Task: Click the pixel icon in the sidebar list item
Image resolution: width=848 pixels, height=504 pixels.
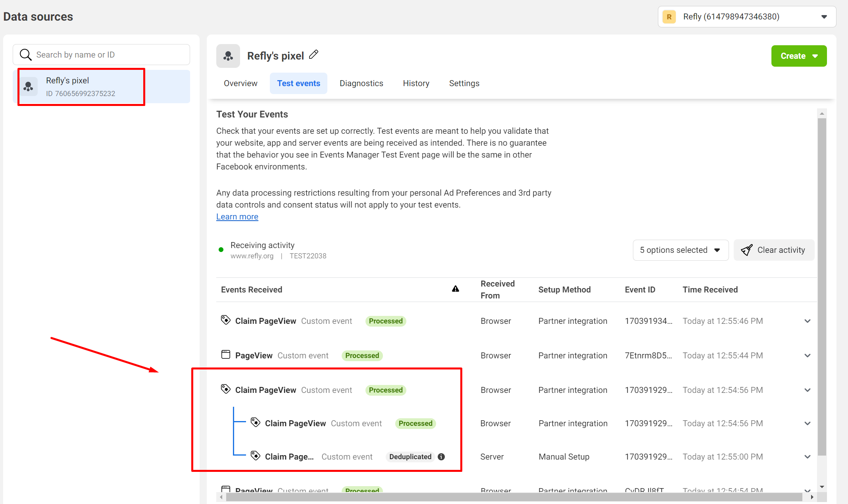Action: tap(28, 86)
